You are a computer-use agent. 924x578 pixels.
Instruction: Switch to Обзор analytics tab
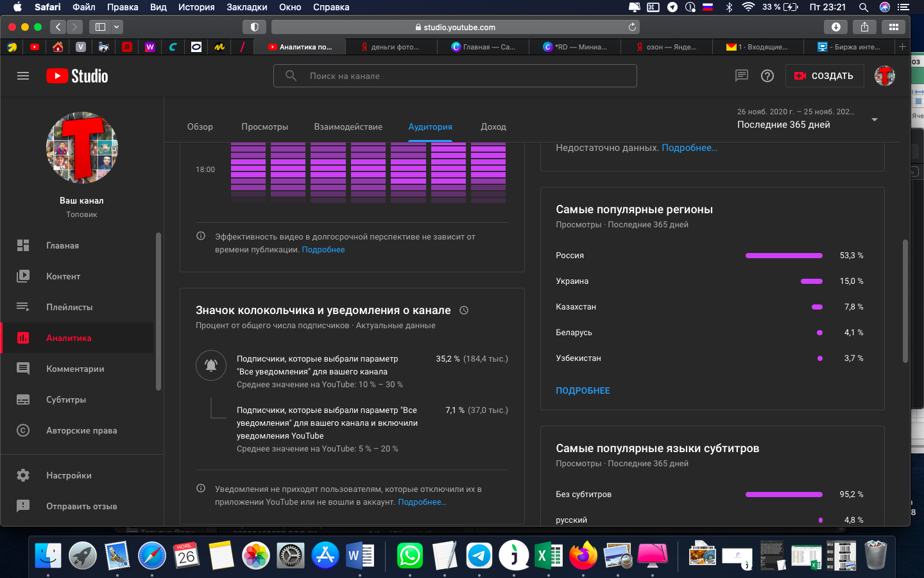pyautogui.click(x=200, y=127)
